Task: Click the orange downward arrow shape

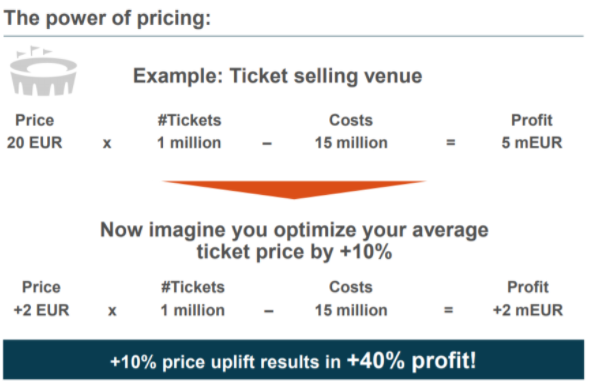Action: [294, 190]
